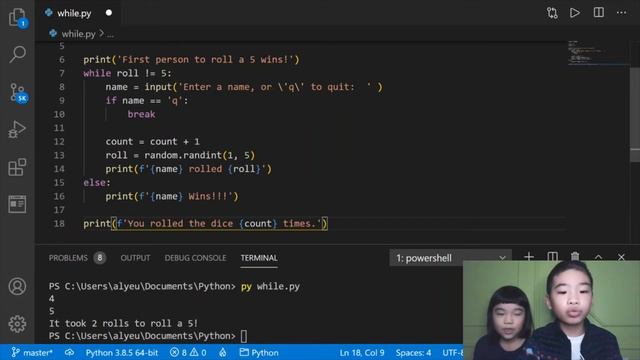This screenshot has width=640, height=360.
Task: Click "if name == 'q':" line
Action: click(x=147, y=100)
